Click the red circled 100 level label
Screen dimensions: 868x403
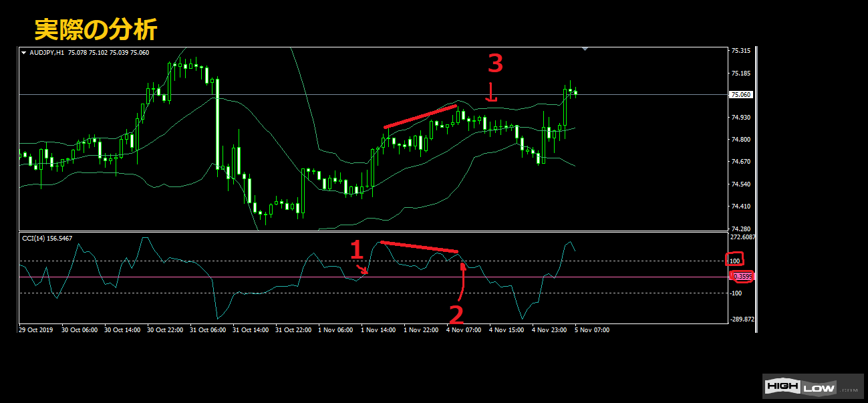(x=734, y=260)
